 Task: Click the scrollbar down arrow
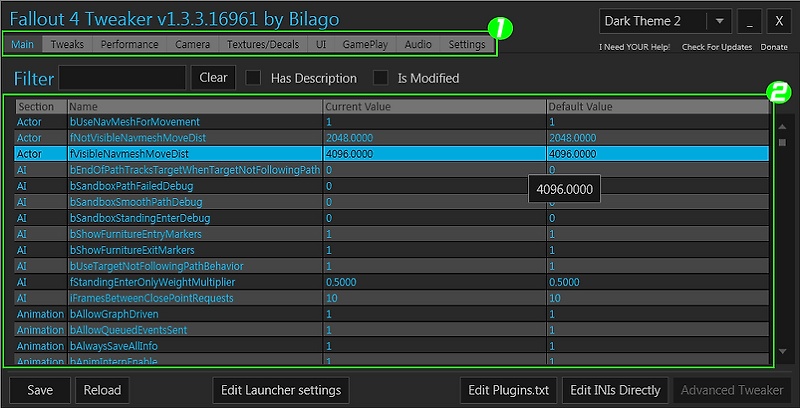coord(783,351)
